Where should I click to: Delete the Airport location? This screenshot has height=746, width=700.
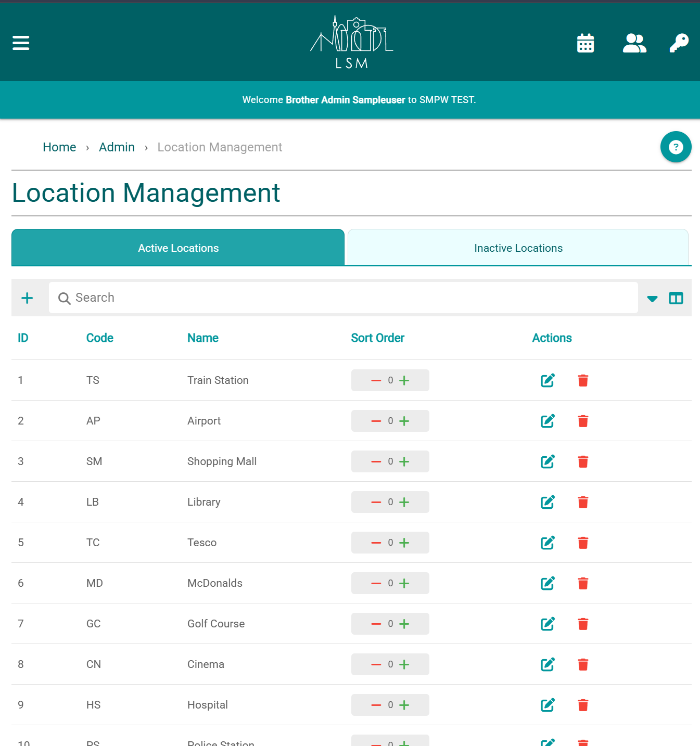pyautogui.click(x=583, y=421)
